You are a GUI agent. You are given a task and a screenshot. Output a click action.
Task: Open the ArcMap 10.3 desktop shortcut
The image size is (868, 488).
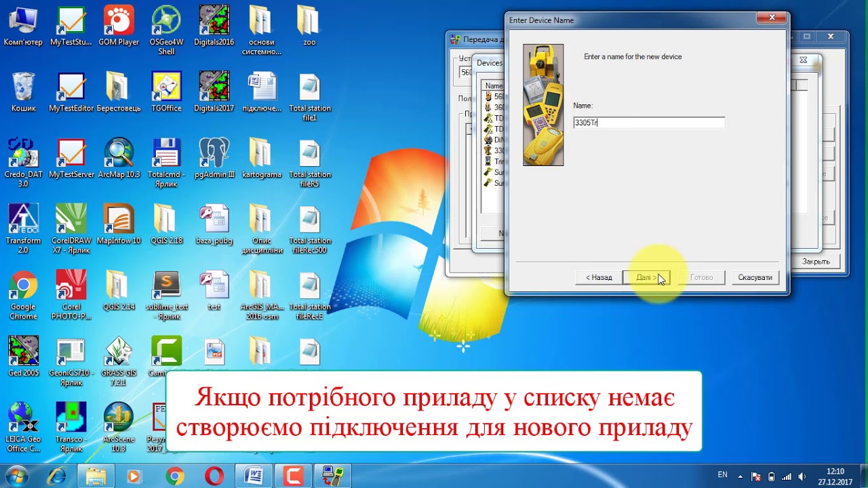pyautogui.click(x=119, y=159)
